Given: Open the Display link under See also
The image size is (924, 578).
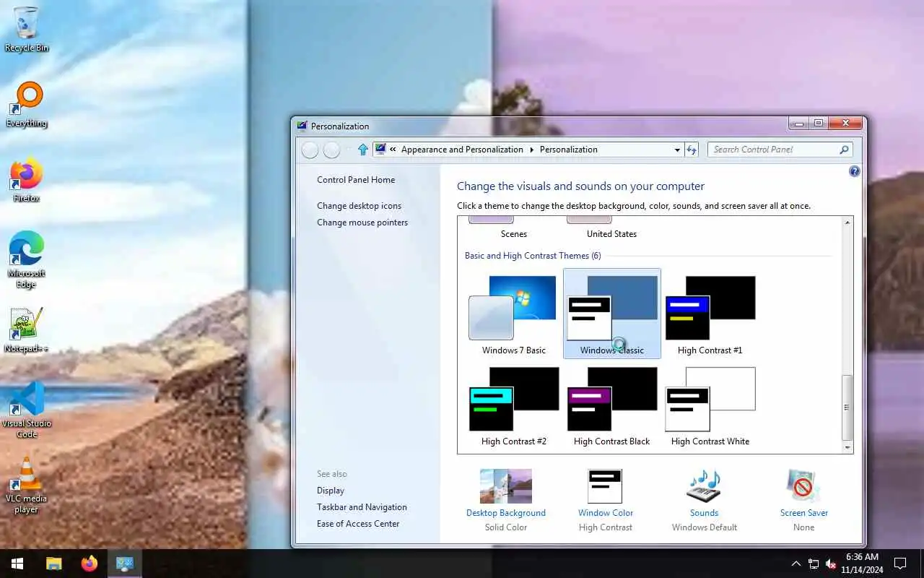Looking at the screenshot, I should 331,491.
